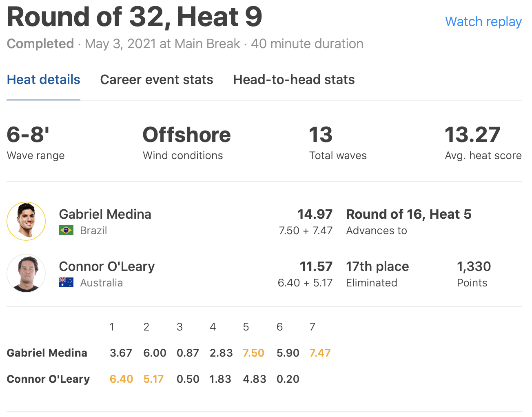The width and height of the screenshot is (532, 417).
Task: Select O'Leary's highlighted 5.17 wave score
Action: 153,379
